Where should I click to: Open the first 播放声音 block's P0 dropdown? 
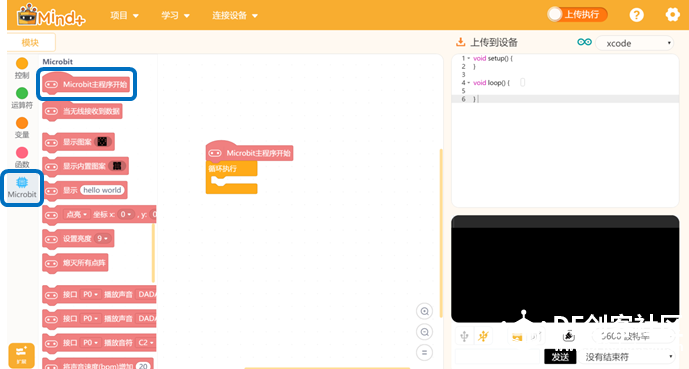(90, 294)
